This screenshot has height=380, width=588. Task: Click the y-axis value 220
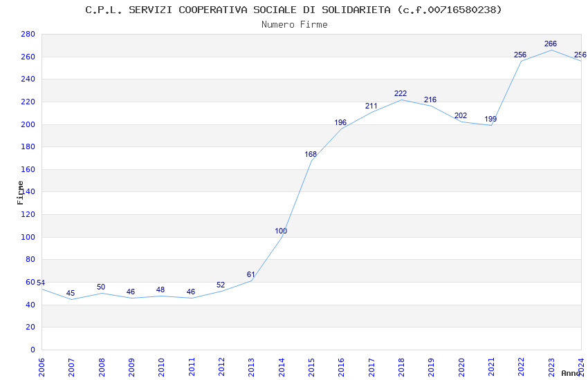pos(28,102)
